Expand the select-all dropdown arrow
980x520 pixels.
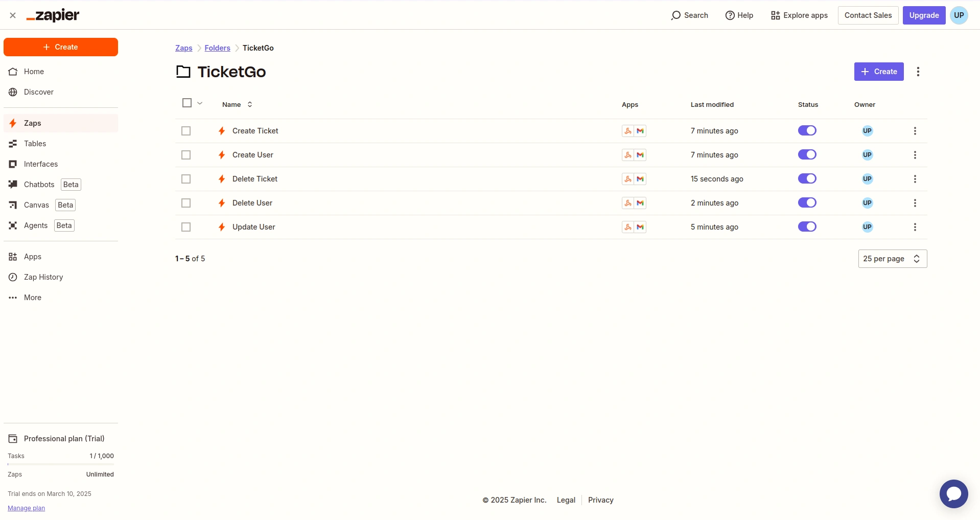point(199,103)
